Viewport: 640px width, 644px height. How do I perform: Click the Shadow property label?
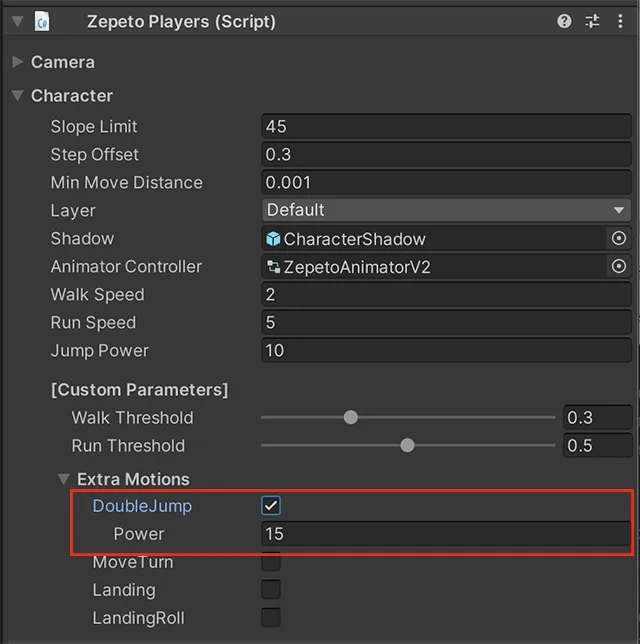tap(82, 238)
